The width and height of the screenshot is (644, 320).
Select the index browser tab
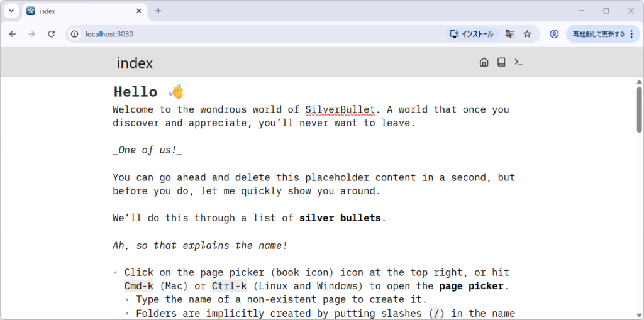coord(75,11)
